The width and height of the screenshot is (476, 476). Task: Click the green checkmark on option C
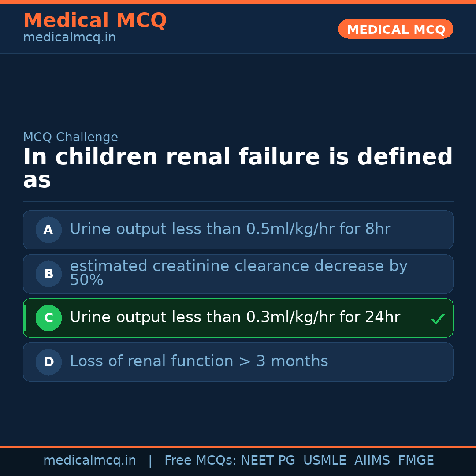point(437,319)
